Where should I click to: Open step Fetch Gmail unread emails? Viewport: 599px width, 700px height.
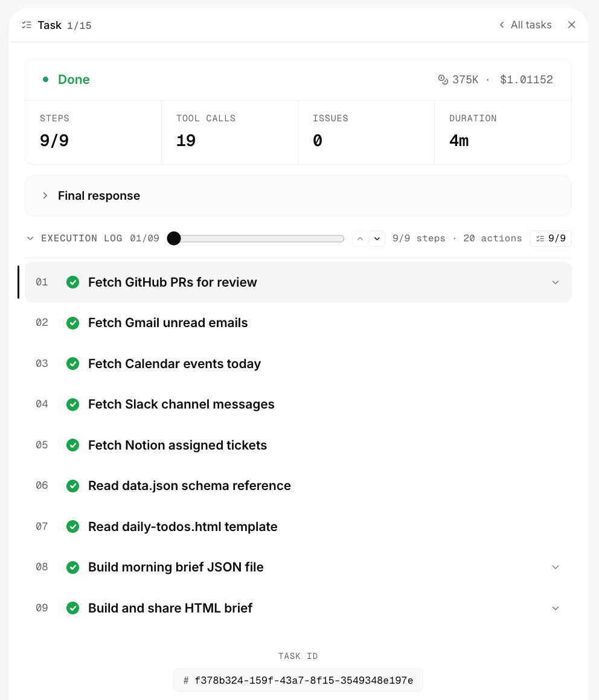[298, 323]
